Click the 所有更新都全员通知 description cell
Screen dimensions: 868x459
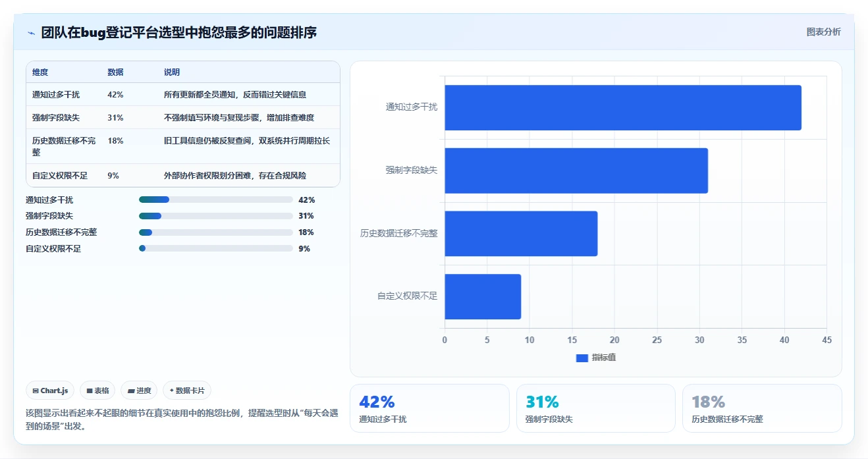pyautogui.click(x=235, y=95)
